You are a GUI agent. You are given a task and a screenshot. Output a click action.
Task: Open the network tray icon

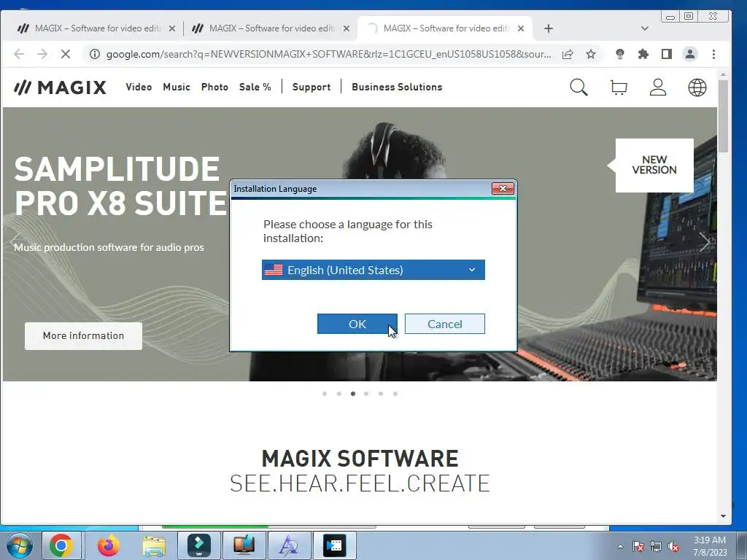click(x=656, y=546)
